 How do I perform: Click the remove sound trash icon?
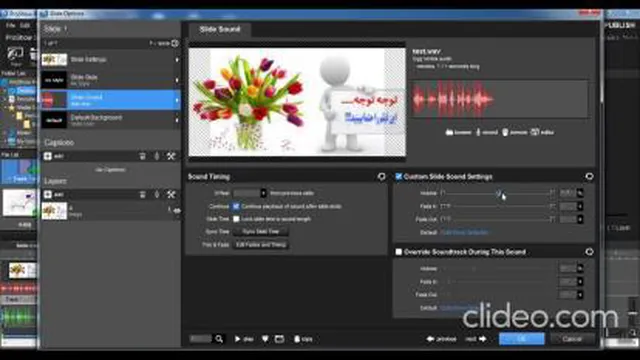tap(505, 132)
